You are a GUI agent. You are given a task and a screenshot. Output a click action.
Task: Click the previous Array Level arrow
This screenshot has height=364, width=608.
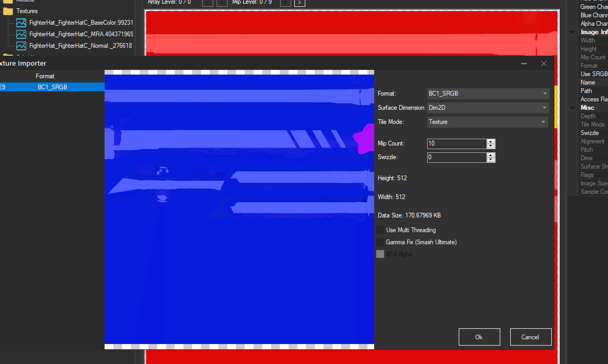point(208,3)
